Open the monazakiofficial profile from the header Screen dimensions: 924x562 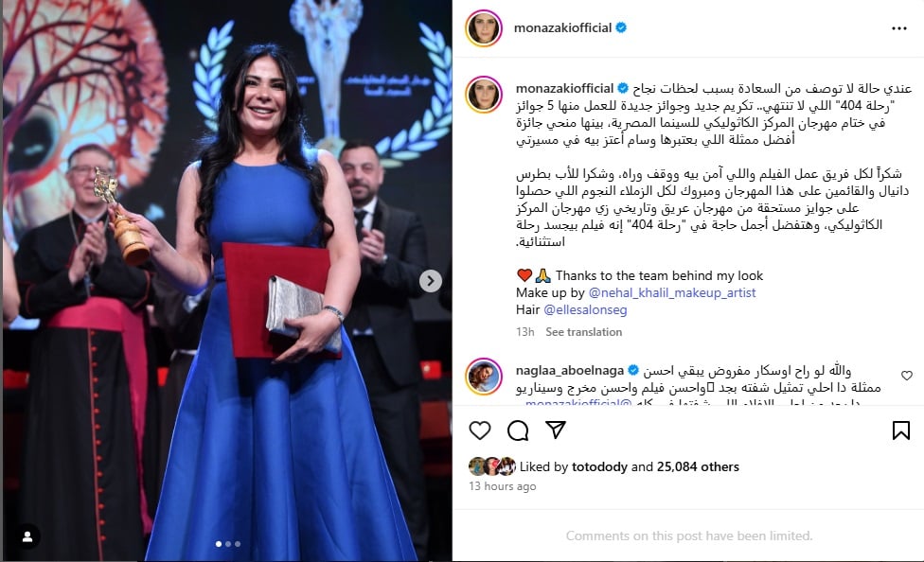562,27
